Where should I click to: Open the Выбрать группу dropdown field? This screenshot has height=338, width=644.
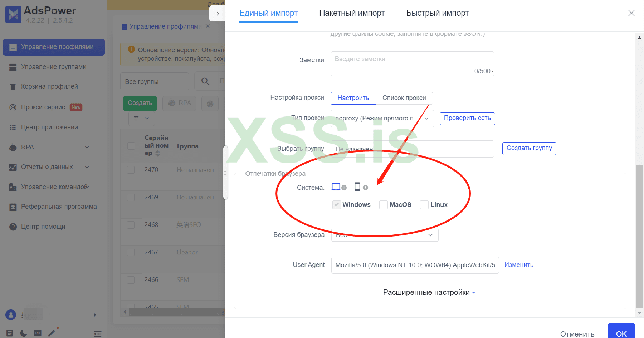click(412, 149)
